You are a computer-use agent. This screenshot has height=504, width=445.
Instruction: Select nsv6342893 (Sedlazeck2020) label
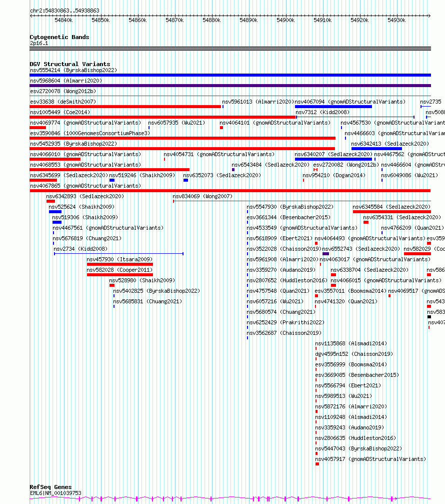[85, 196]
